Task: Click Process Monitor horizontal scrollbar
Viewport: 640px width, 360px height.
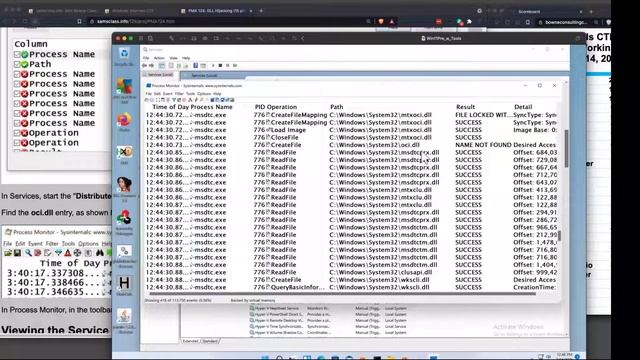Action: [342, 293]
